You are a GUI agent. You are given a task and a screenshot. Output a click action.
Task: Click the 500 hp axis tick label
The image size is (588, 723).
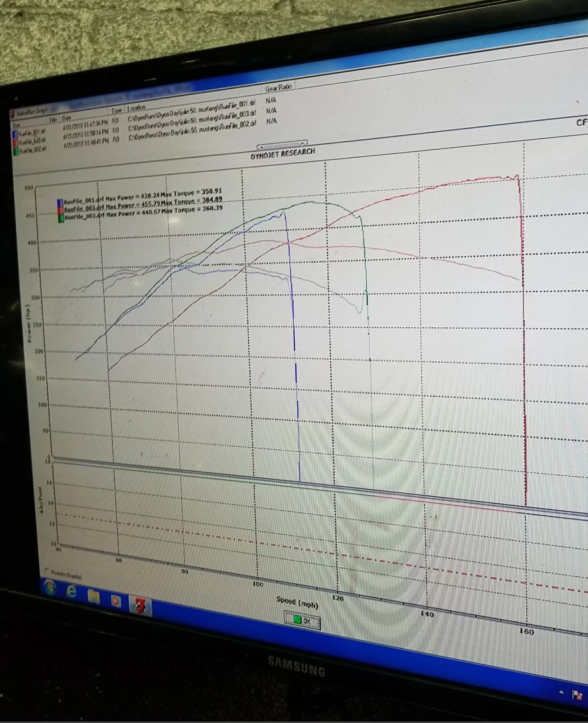(29, 188)
